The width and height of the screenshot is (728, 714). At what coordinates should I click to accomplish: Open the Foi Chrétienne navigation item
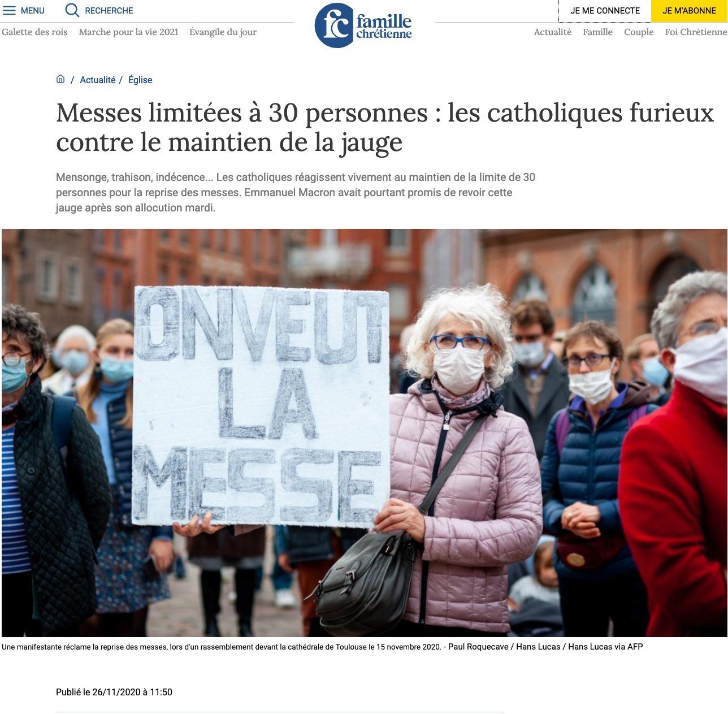coord(696,32)
